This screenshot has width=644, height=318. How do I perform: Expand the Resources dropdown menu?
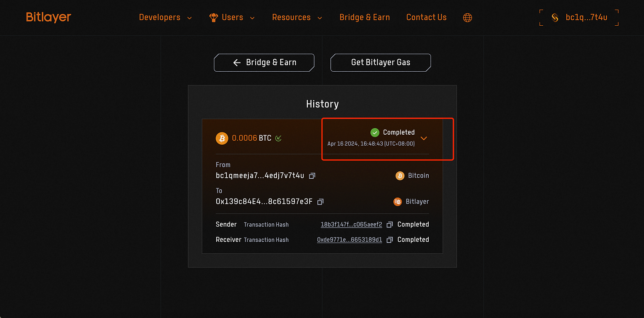(x=291, y=17)
